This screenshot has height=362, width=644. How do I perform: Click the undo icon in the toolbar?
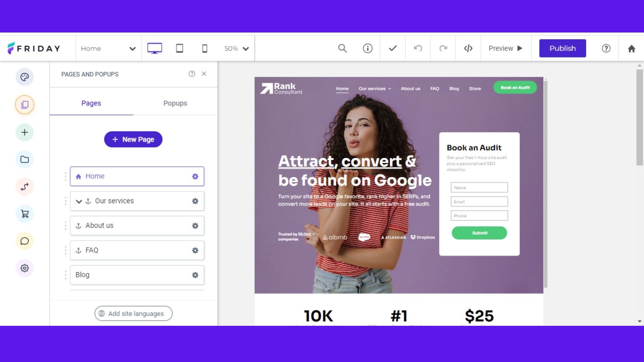tap(418, 48)
